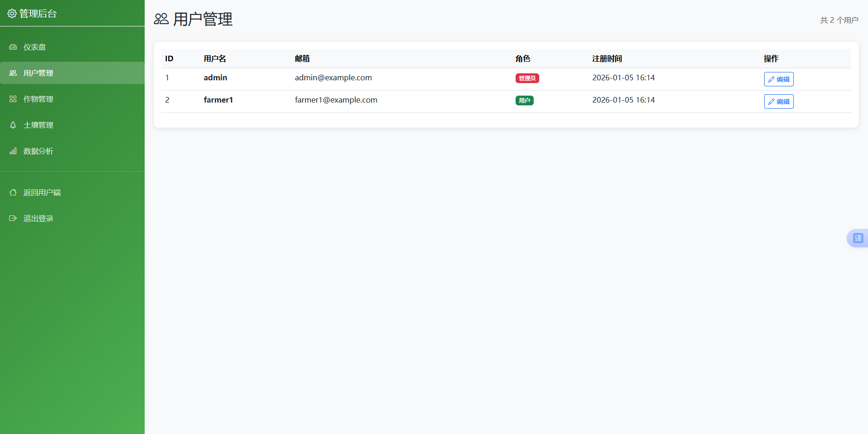Click the 退出登录 logout icon

13,218
